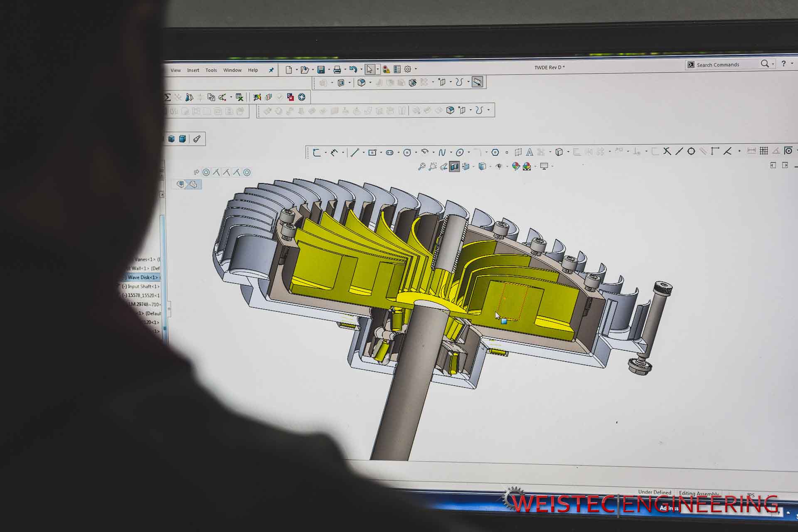Click the Open file icon
Viewport: 798px width, 532px height.
pyautogui.click(x=305, y=69)
